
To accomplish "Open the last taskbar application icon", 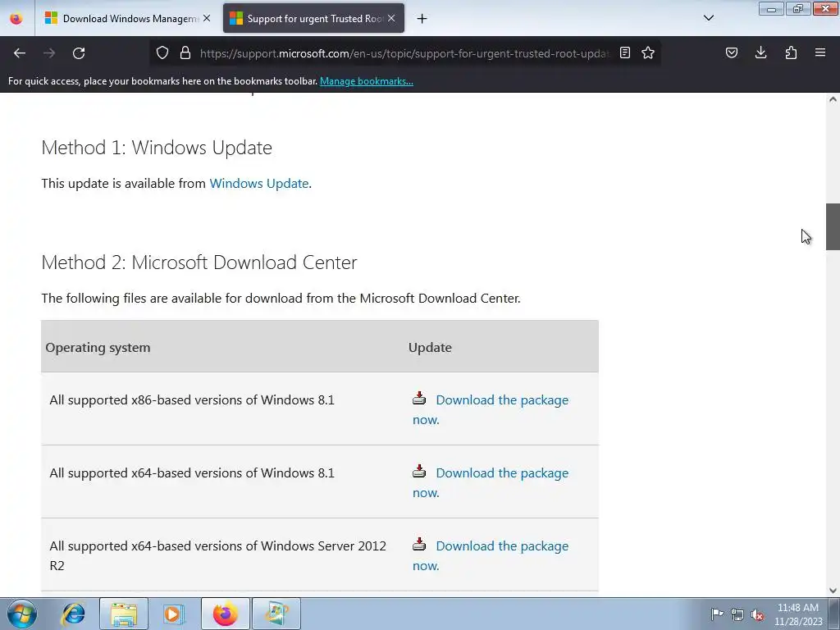I will pos(276,614).
